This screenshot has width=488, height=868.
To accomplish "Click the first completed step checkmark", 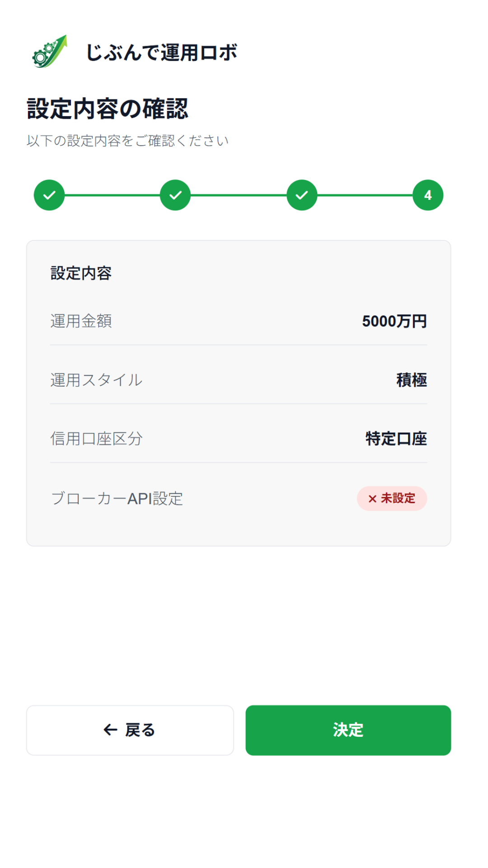I will click(x=49, y=195).
